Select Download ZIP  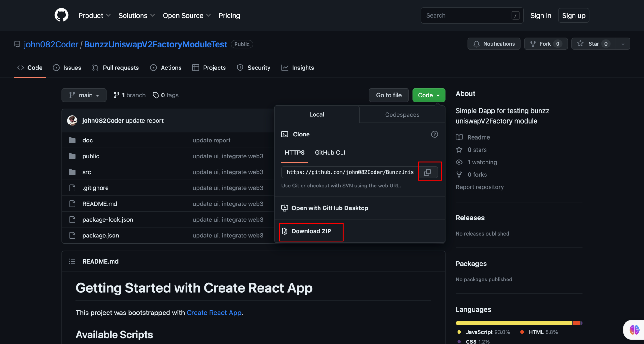[x=311, y=231]
